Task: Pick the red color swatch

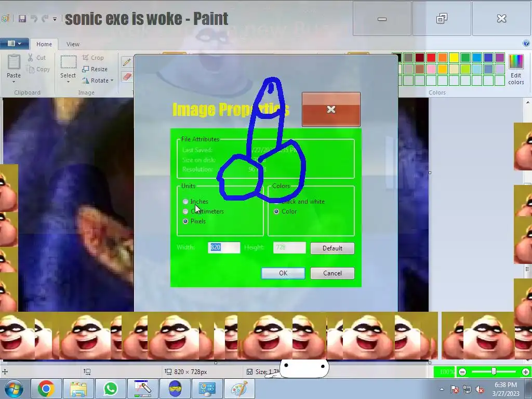Action: pos(431,58)
